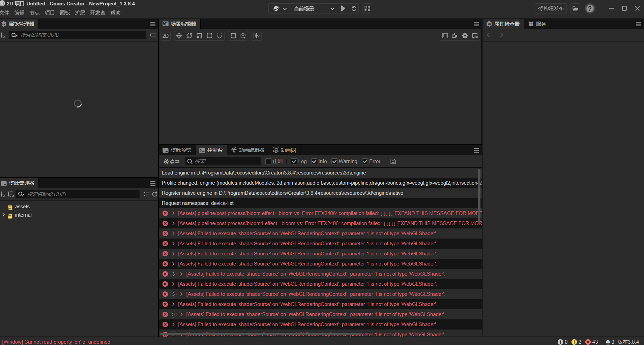The image size is (644, 345).
Task: Uncheck the Info filter checkbox
Action: point(314,161)
